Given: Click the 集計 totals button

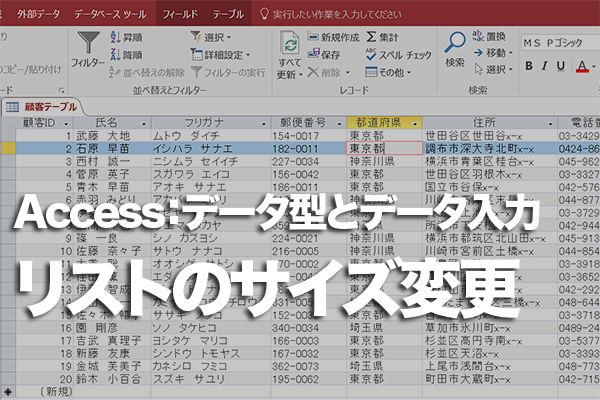Looking at the screenshot, I should point(382,37).
